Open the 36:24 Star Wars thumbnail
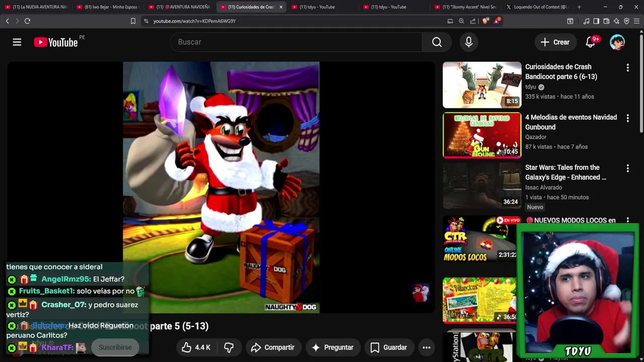Image resolution: width=644 pixels, height=362 pixels. click(x=482, y=186)
